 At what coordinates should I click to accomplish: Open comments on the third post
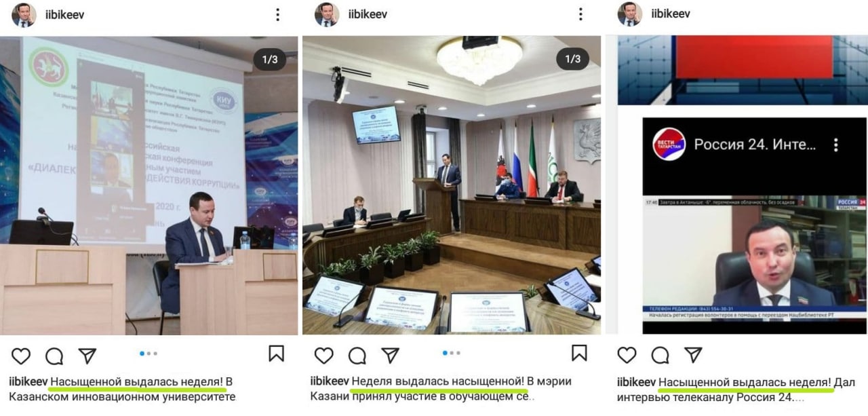click(x=660, y=356)
